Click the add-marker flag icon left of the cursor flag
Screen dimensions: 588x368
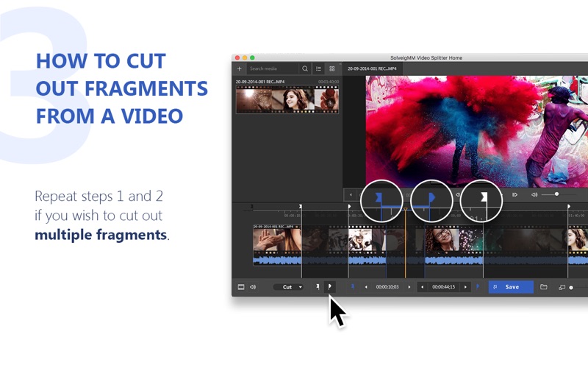(x=318, y=287)
